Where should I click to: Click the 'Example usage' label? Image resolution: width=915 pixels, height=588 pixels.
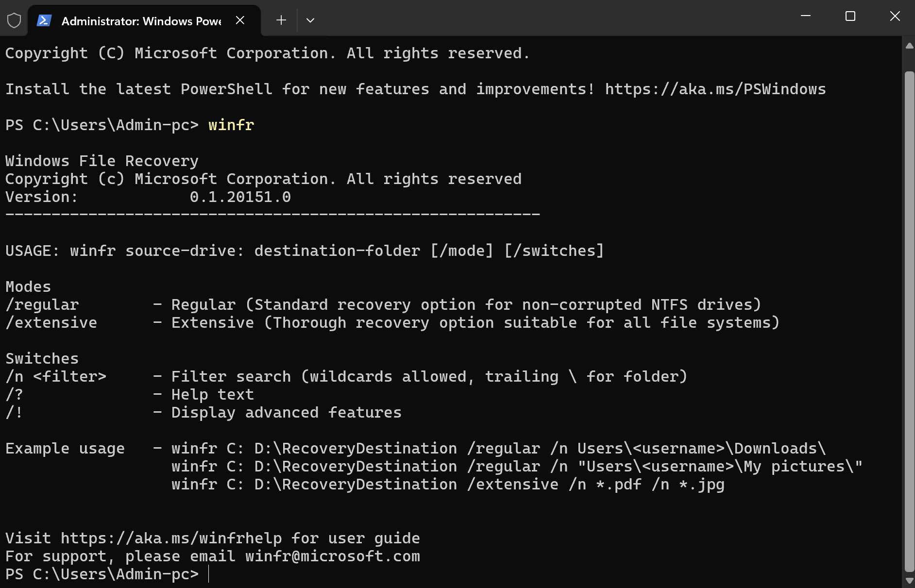(65, 449)
